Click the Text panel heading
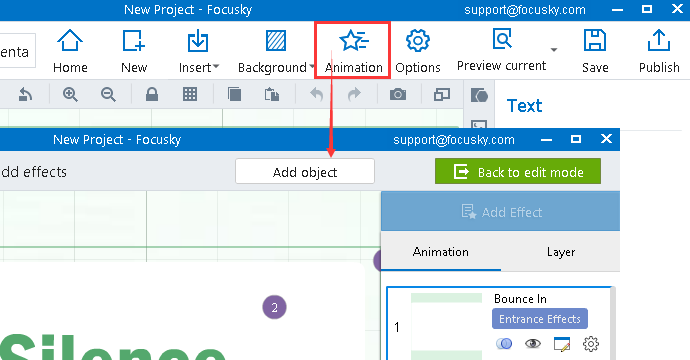 click(x=525, y=106)
